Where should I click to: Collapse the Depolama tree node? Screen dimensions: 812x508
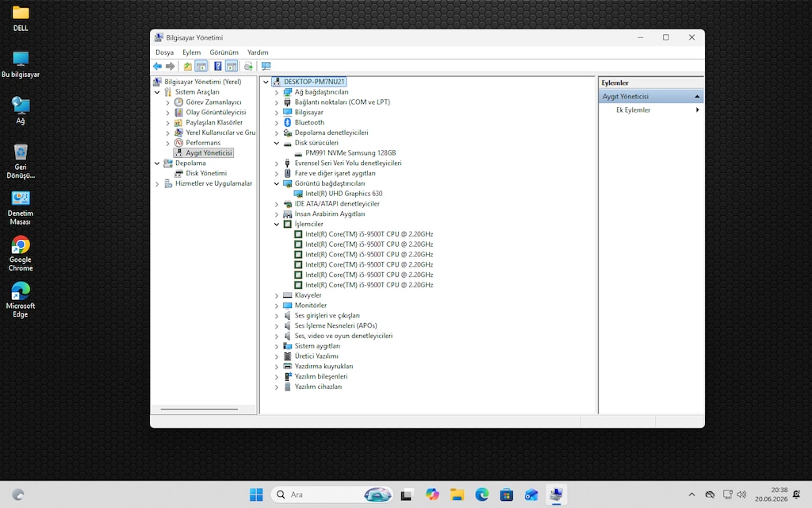click(158, 164)
